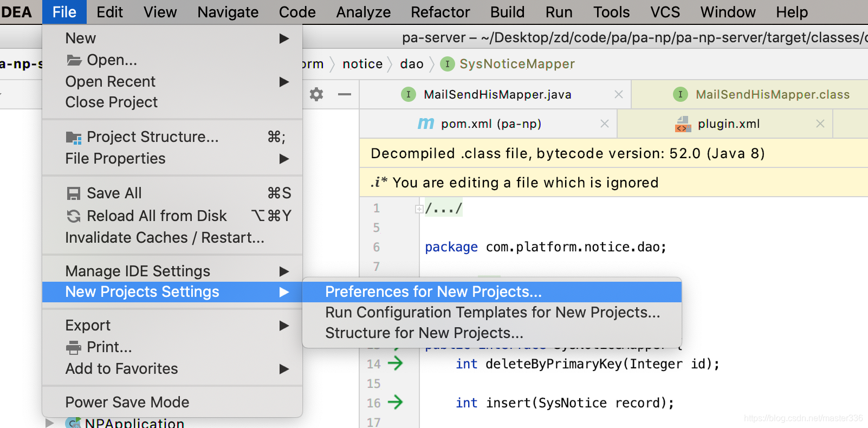Click the package declaration line
The image size is (868, 428).
(x=546, y=247)
